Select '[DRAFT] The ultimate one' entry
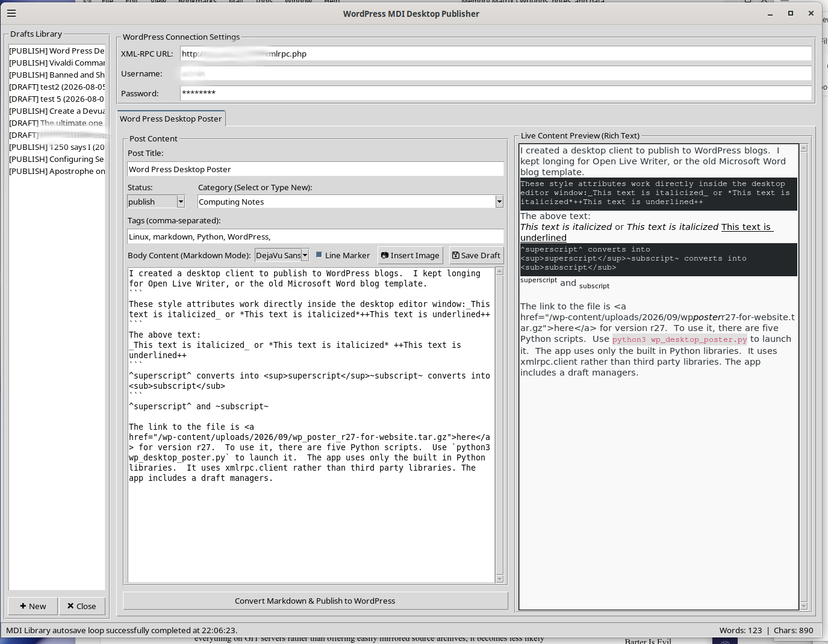 [57, 123]
